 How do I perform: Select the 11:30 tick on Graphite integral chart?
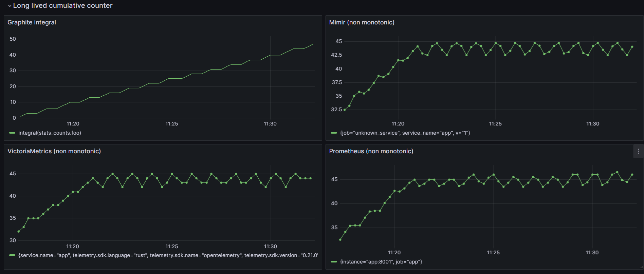270,124
